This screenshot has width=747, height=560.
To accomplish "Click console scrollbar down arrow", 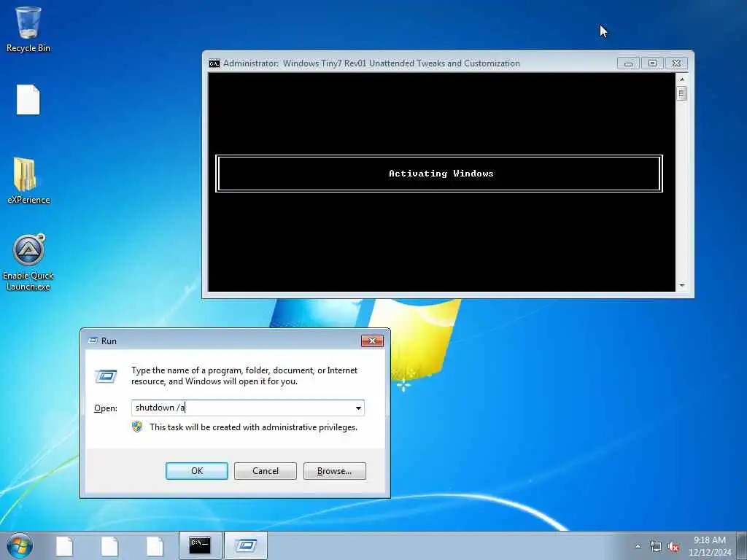I will (682, 286).
